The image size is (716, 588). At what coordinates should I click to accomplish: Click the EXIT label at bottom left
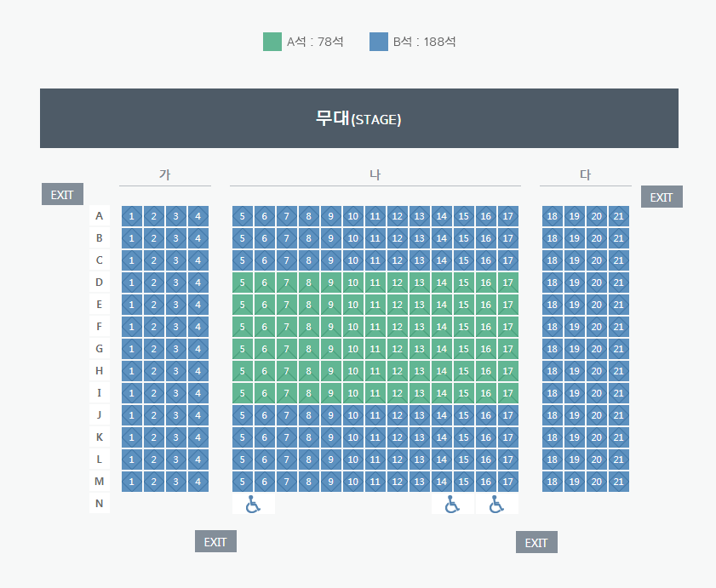click(215, 541)
